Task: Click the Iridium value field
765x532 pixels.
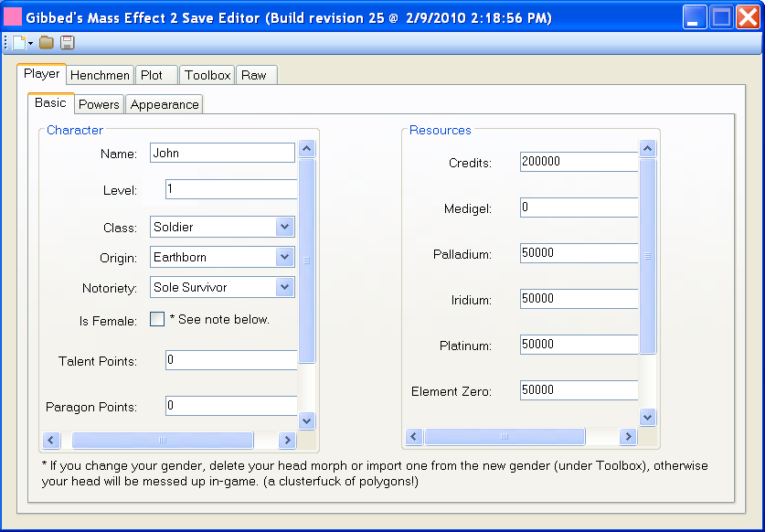Action: pyautogui.click(x=579, y=299)
